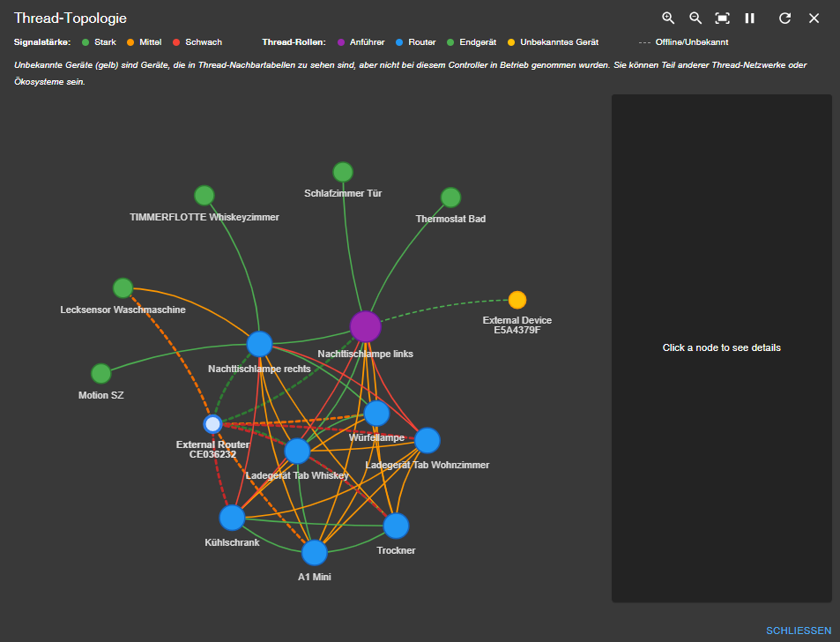
Task: Refresh the Thread topology
Action: [784, 19]
